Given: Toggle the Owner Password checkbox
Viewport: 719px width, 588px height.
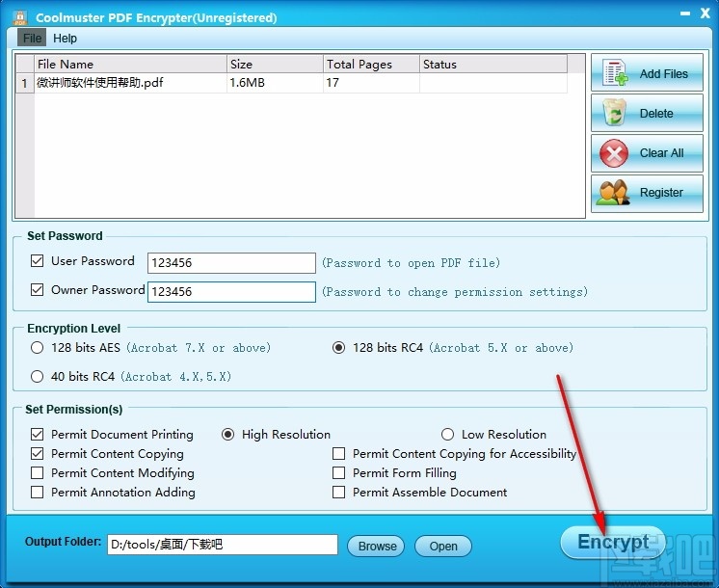Looking at the screenshot, I should tap(38, 290).
